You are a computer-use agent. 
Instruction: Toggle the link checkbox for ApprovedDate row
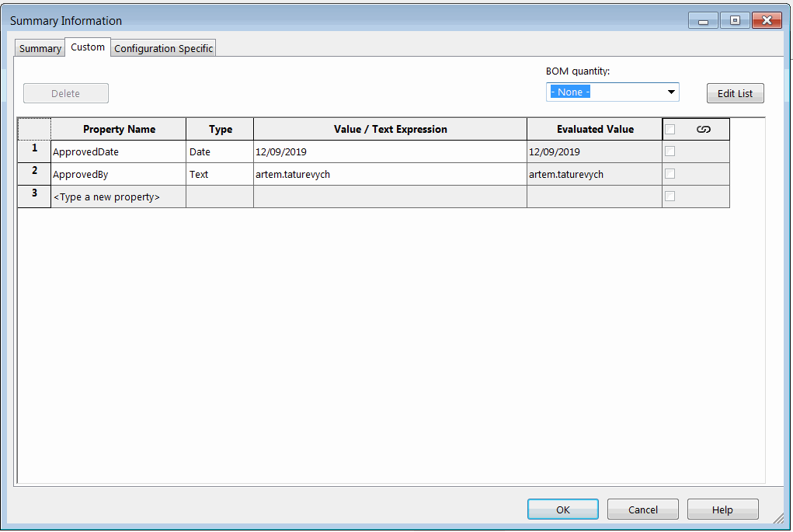670,151
